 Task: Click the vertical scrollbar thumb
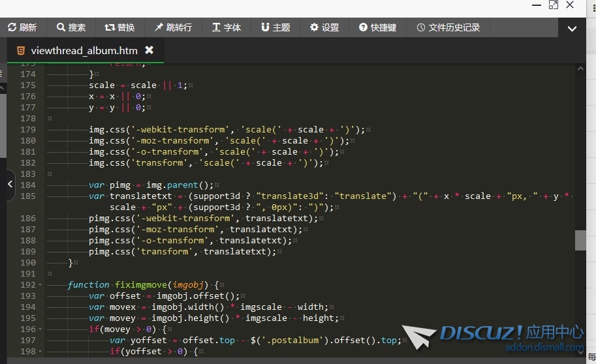click(x=580, y=240)
